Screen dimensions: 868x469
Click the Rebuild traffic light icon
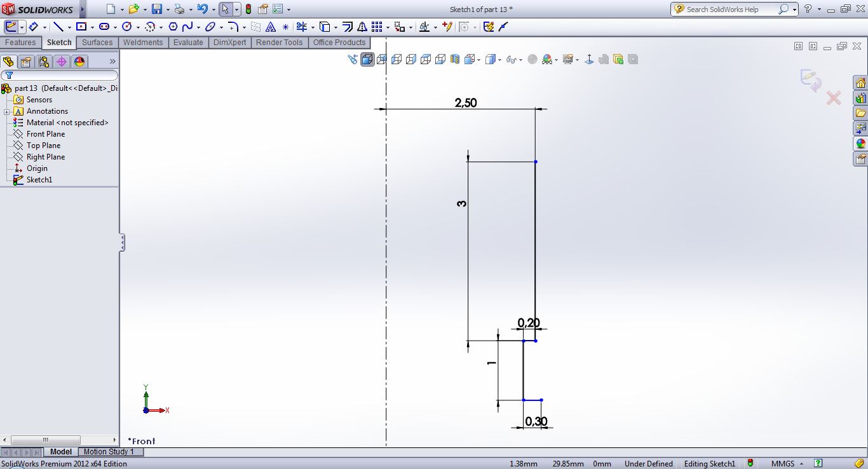point(248,10)
